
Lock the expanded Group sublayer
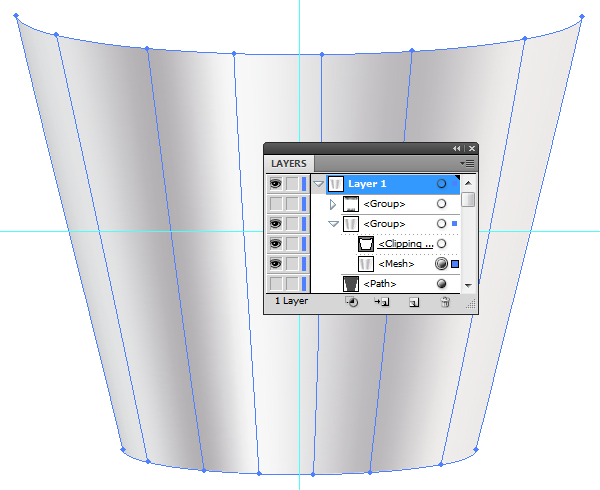click(292, 224)
